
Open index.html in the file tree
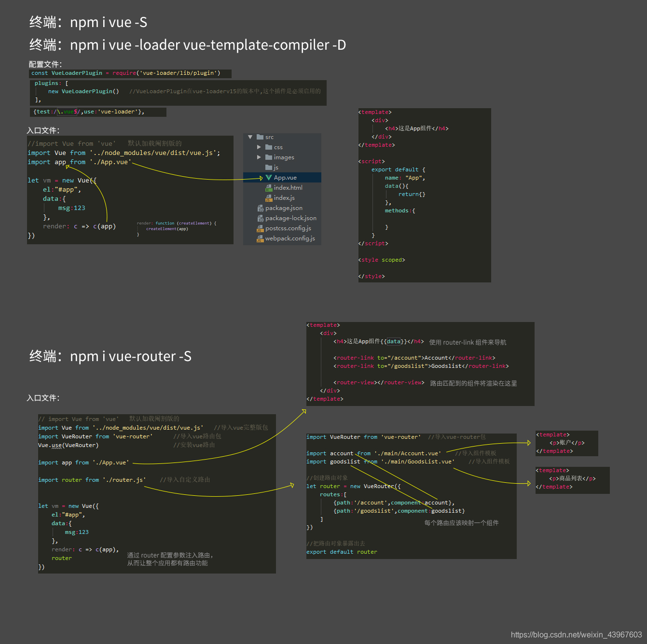click(288, 188)
